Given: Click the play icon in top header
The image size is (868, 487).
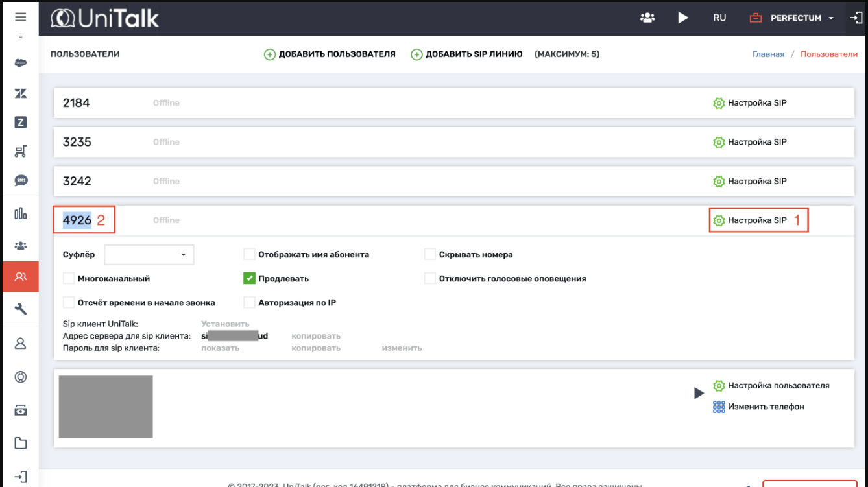Looking at the screenshot, I should click(x=683, y=18).
